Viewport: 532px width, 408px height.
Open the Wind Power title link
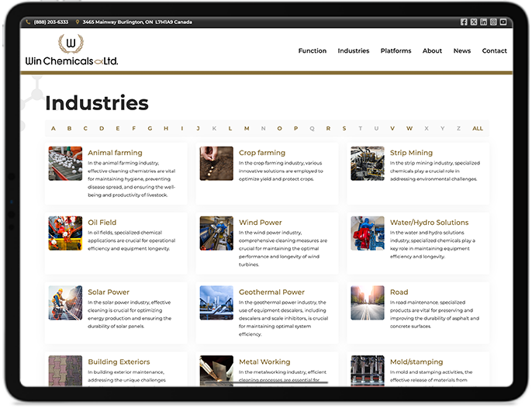pos(261,223)
